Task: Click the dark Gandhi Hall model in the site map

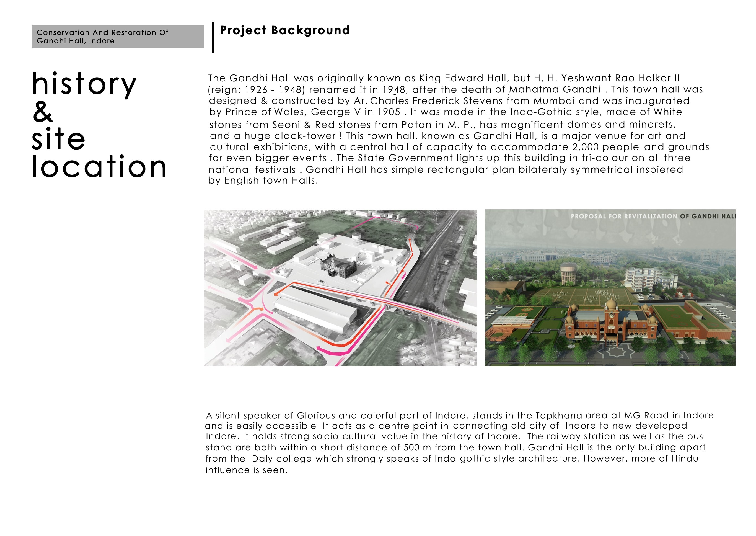Action: coord(338,266)
